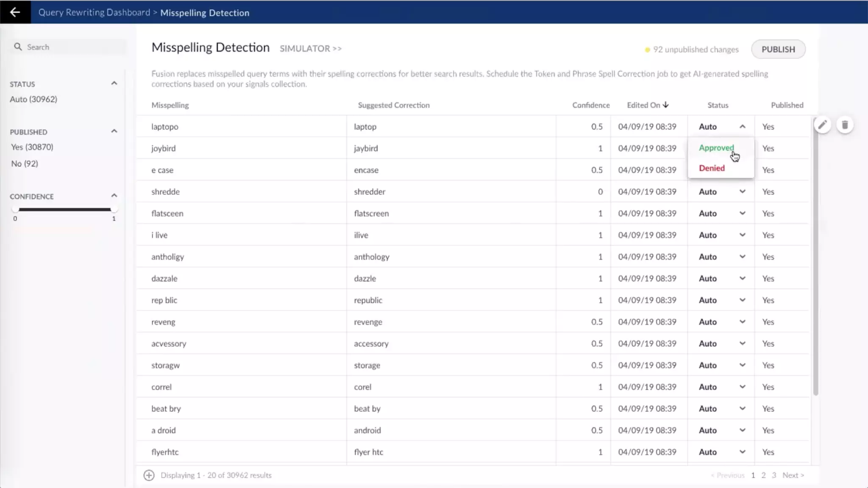Filter by Published No (92)
This screenshot has width=868, height=488.
click(25, 164)
